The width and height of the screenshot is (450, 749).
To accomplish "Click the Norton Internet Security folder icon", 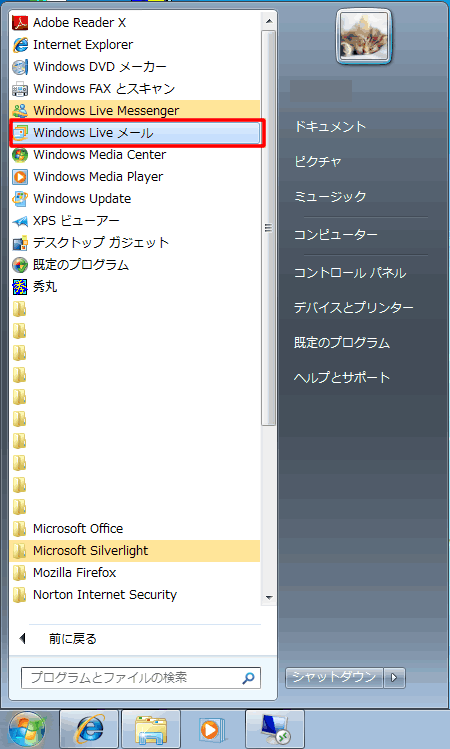I will click(20, 594).
